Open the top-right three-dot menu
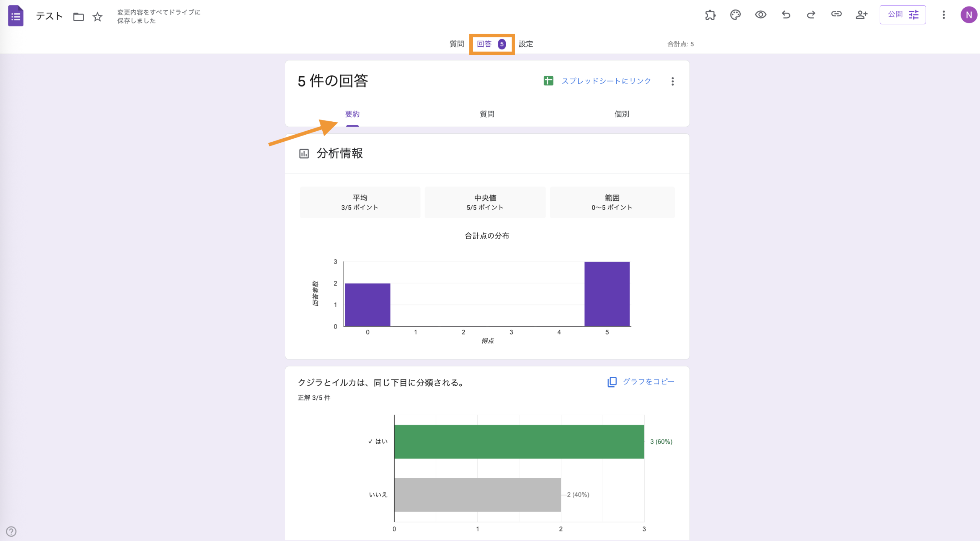Screen dimensions: 980x541 pos(944,15)
